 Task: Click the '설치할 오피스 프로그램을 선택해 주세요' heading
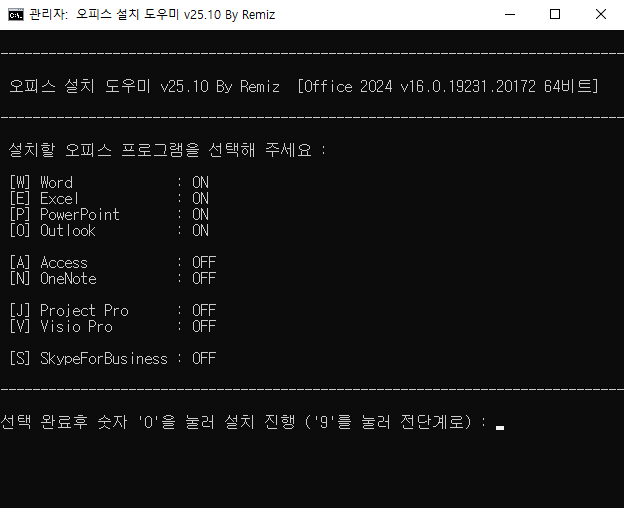click(x=167, y=150)
